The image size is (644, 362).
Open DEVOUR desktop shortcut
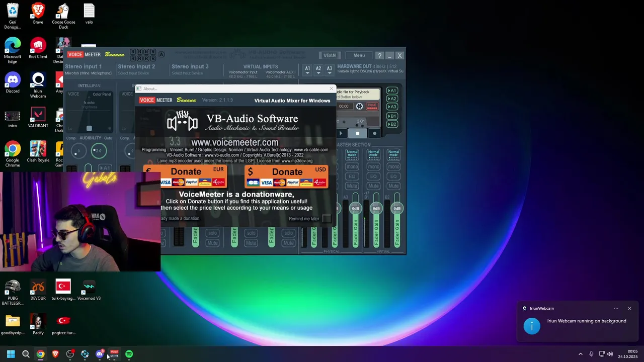click(38, 290)
